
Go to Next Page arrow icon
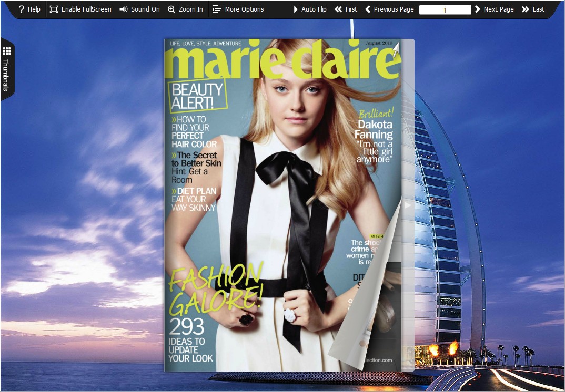point(478,9)
